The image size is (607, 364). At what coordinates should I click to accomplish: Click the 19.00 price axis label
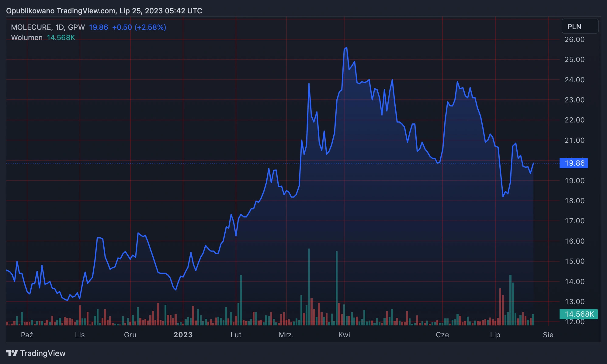[x=574, y=181]
